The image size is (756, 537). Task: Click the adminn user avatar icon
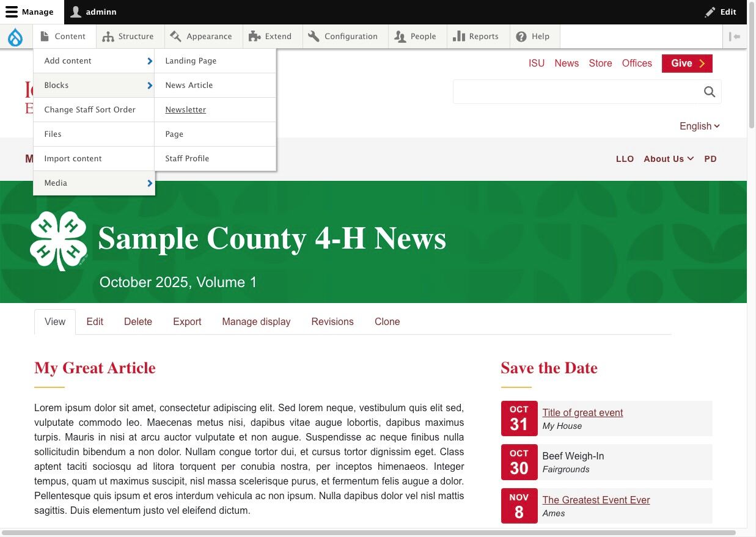coord(76,12)
